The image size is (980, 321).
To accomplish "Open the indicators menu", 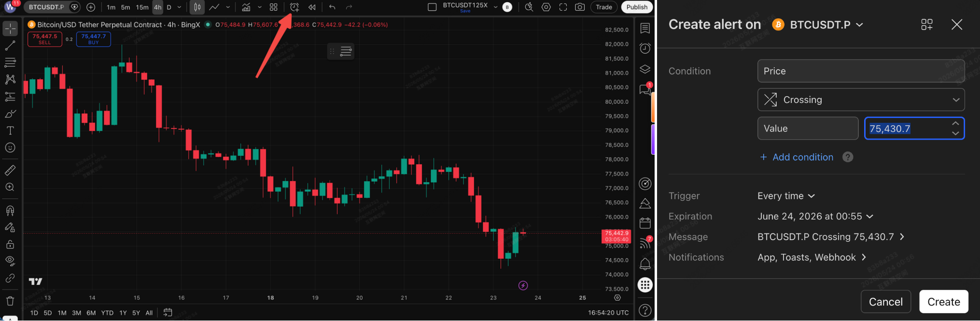I will tap(246, 7).
